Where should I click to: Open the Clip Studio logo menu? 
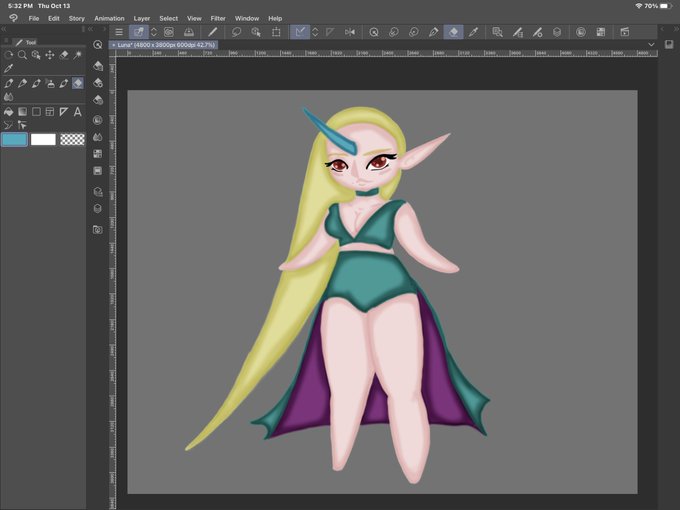13,18
